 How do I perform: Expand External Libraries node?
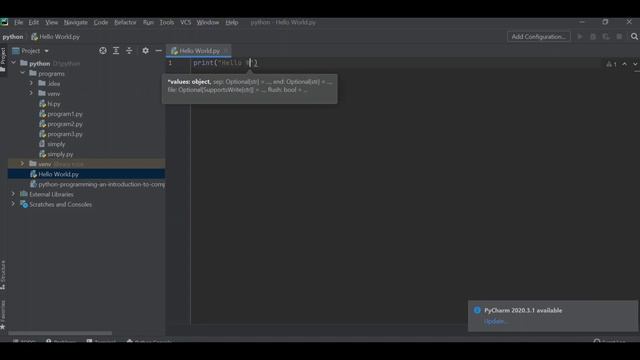(x=13, y=194)
